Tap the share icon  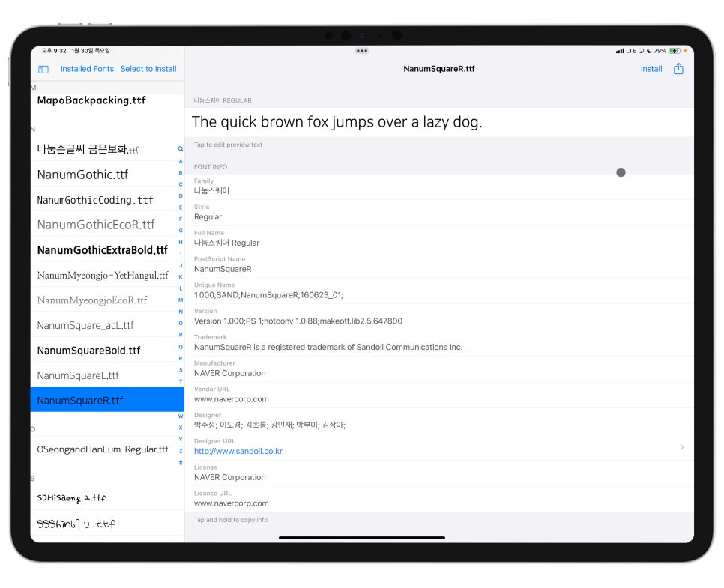(678, 69)
